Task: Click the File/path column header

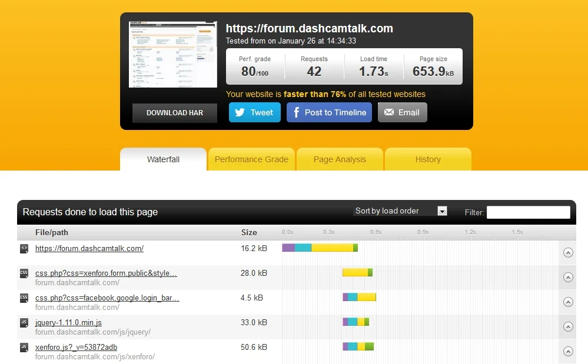Action: [52, 232]
